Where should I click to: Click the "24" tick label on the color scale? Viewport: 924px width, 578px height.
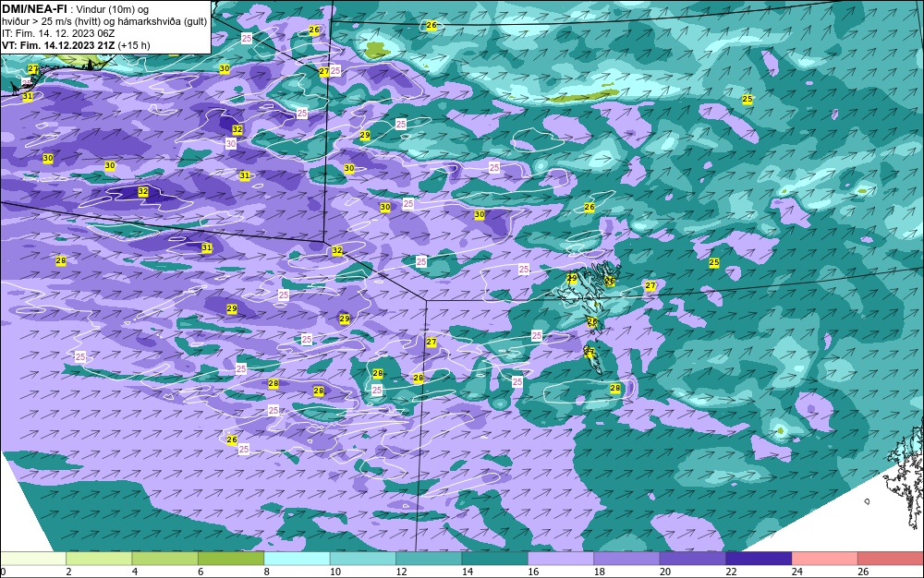pyautogui.click(x=797, y=572)
